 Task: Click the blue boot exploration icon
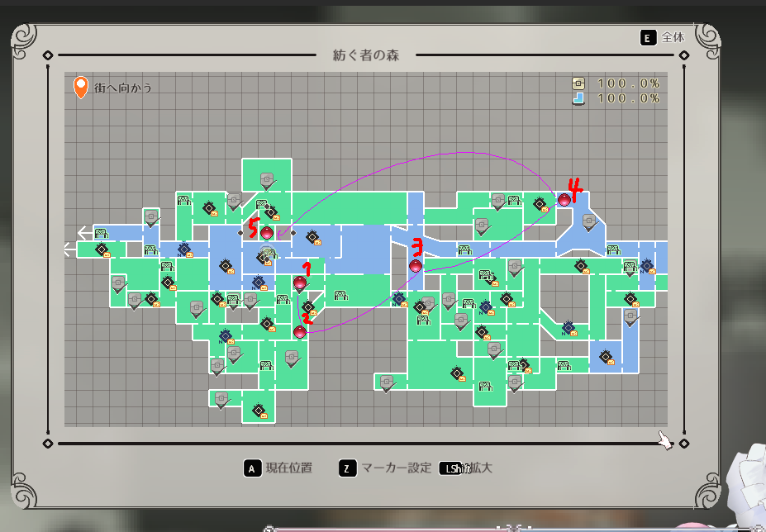[578, 98]
